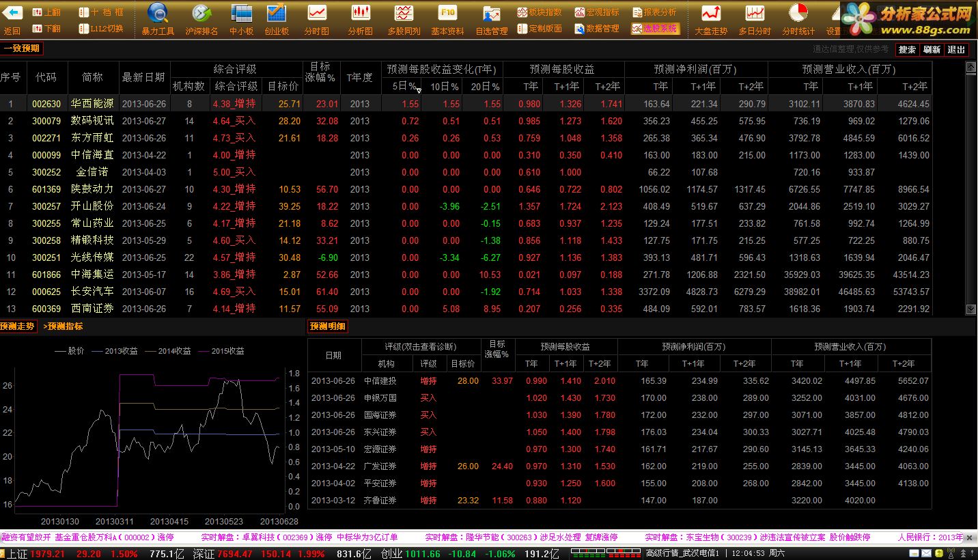Switch to the 预测走势 tab
This screenshot has width=978, height=560.
point(18,326)
